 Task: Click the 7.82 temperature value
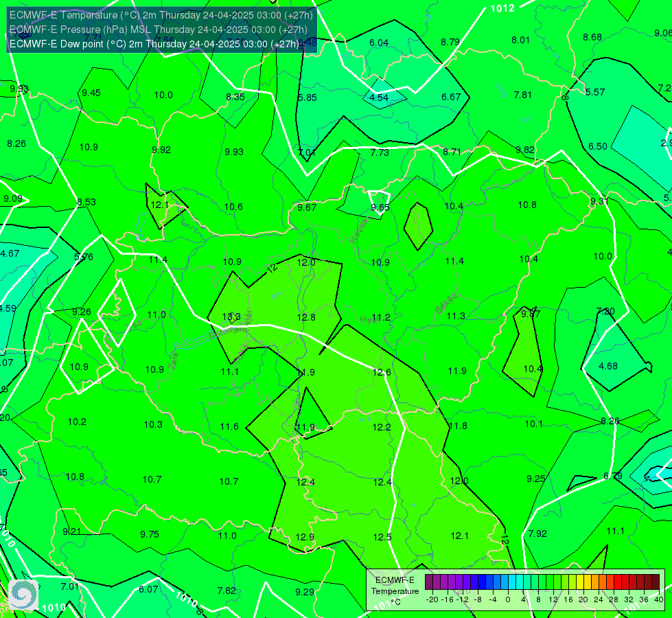(x=227, y=591)
